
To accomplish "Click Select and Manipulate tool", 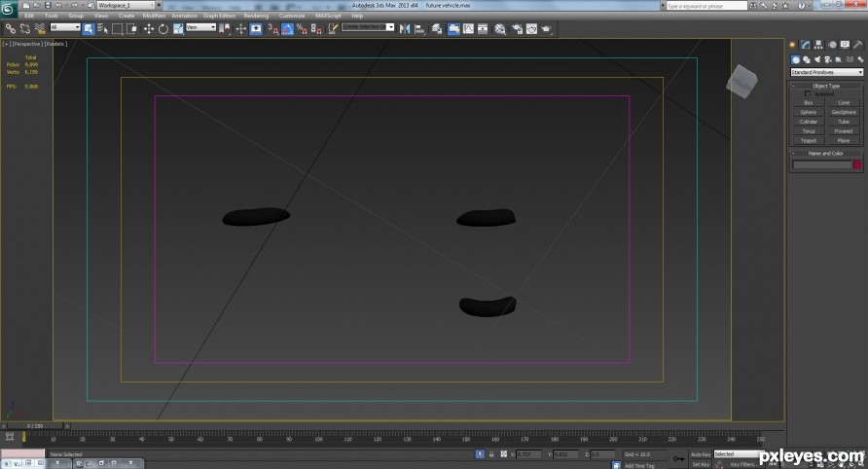I will [240, 29].
